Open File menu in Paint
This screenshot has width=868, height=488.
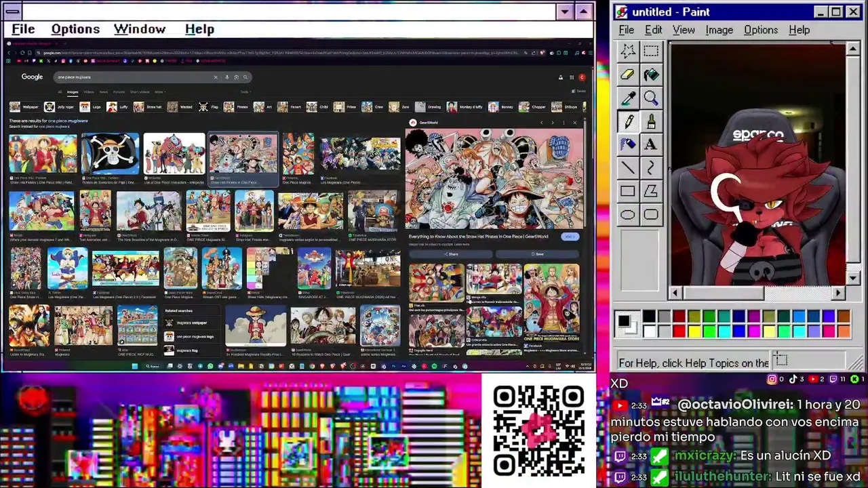627,30
